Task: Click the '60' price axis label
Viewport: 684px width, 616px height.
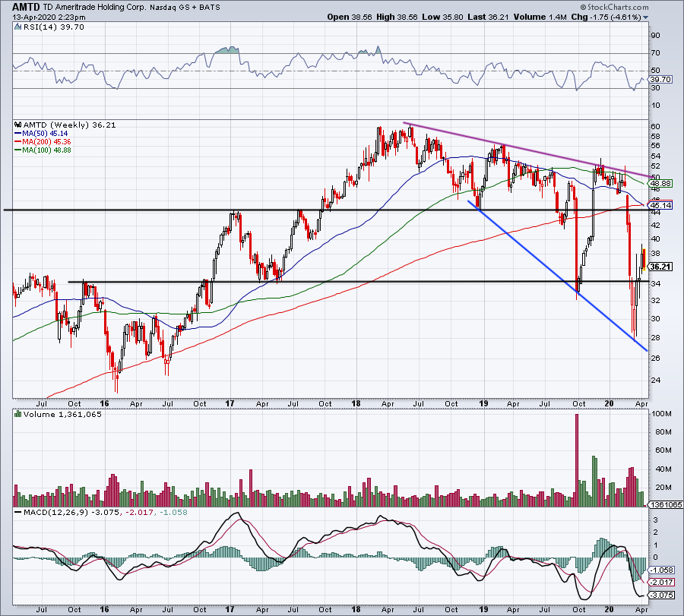Action: [x=655, y=127]
